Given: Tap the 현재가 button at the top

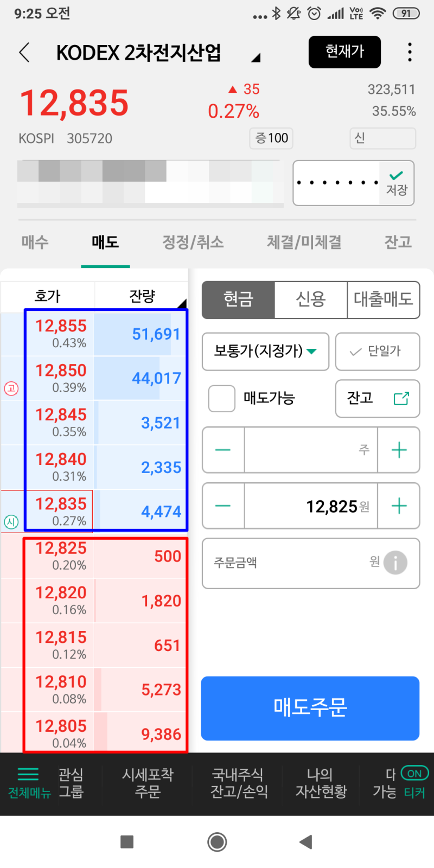Looking at the screenshot, I should pyautogui.click(x=344, y=52).
